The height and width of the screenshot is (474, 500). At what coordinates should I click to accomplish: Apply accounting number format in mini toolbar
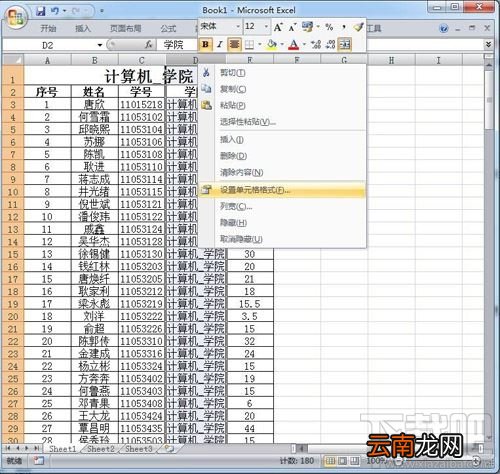pos(307,27)
